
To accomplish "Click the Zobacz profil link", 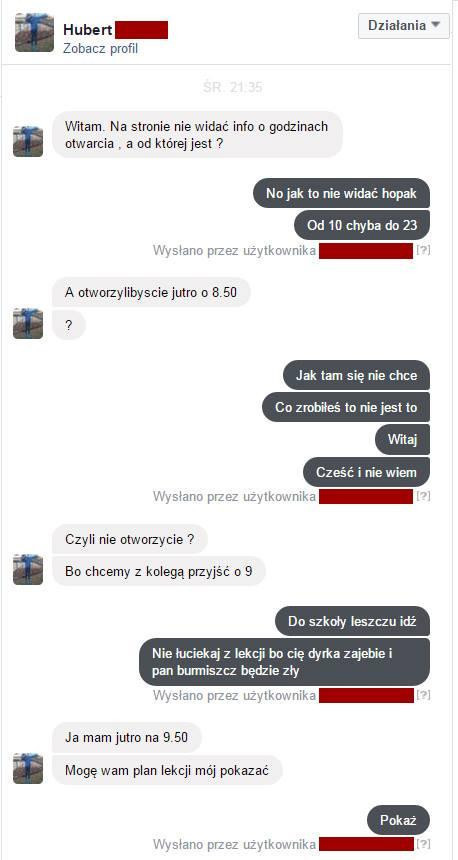I will pyautogui.click(x=100, y=49).
